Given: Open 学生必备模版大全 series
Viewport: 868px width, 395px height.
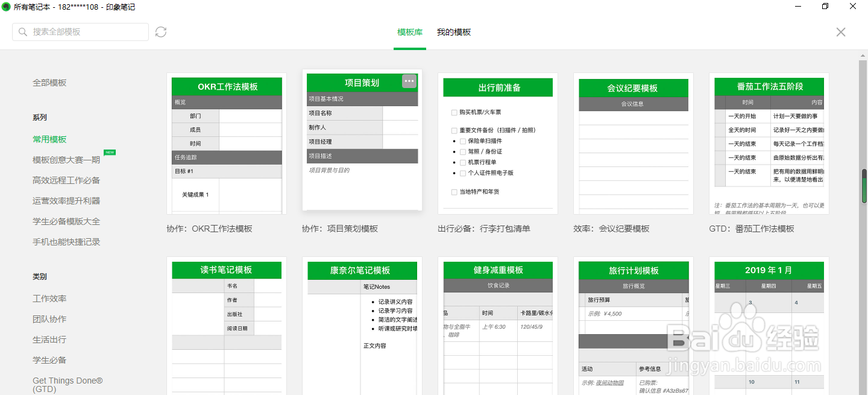Looking at the screenshot, I should pos(66,221).
